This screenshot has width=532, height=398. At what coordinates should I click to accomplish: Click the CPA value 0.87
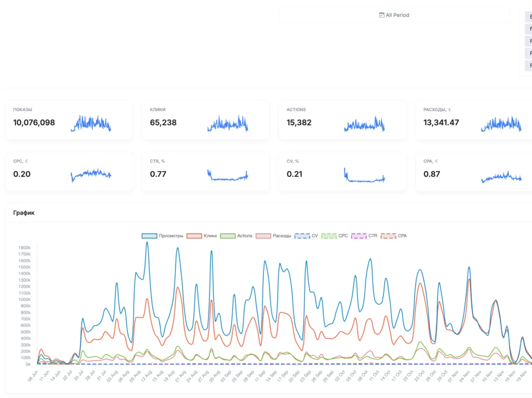pos(432,174)
